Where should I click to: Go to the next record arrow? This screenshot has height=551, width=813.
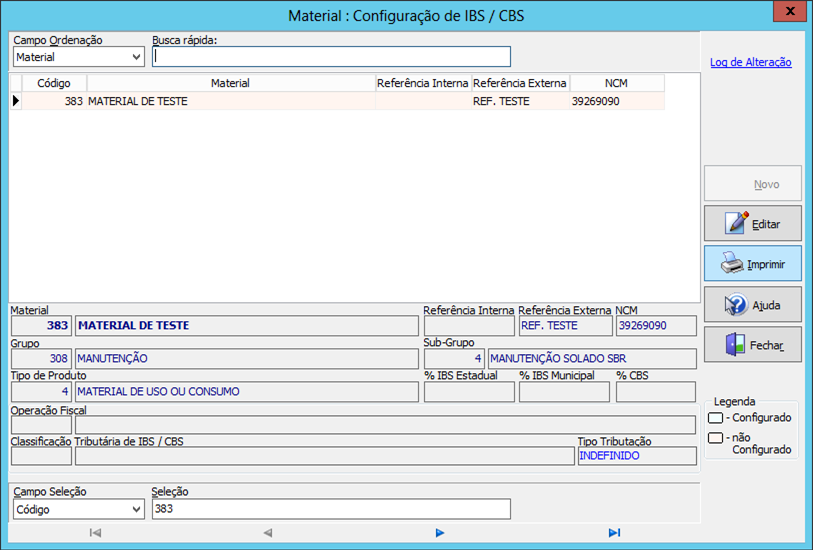coord(440,533)
